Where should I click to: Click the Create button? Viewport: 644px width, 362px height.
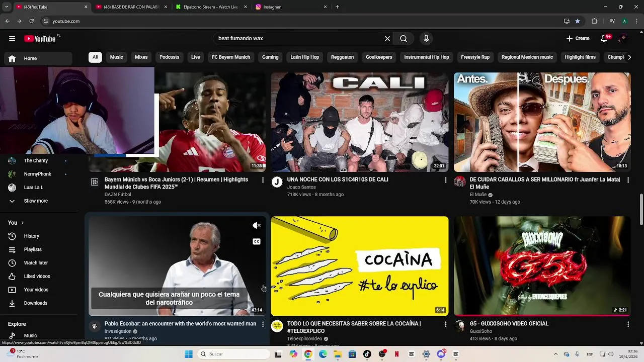click(x=578, y=39)
